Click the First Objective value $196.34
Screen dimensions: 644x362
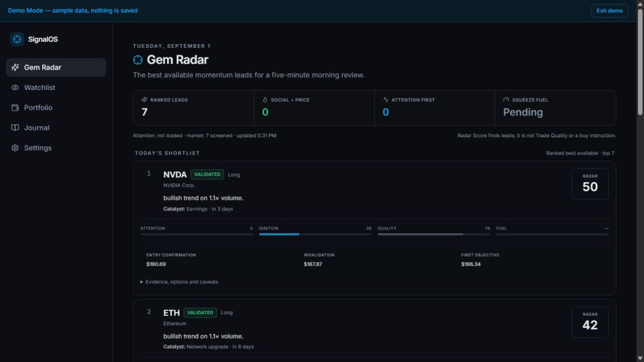tap(471, 264)
